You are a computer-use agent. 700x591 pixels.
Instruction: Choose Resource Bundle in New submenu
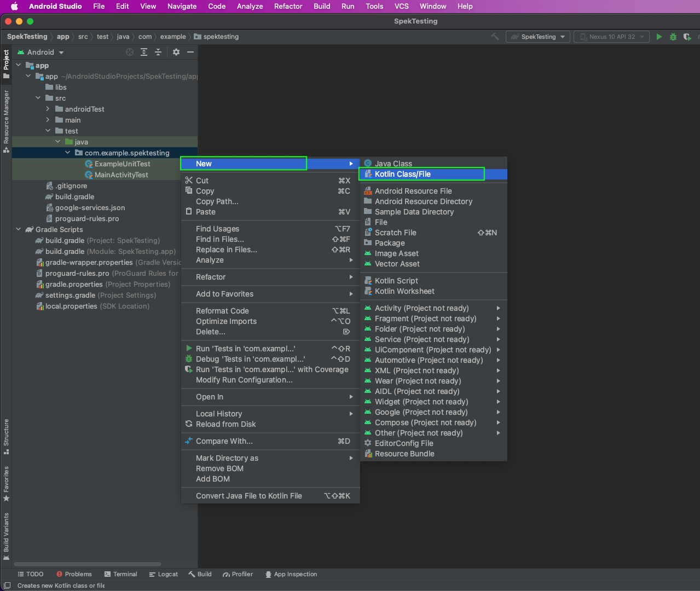433,454
